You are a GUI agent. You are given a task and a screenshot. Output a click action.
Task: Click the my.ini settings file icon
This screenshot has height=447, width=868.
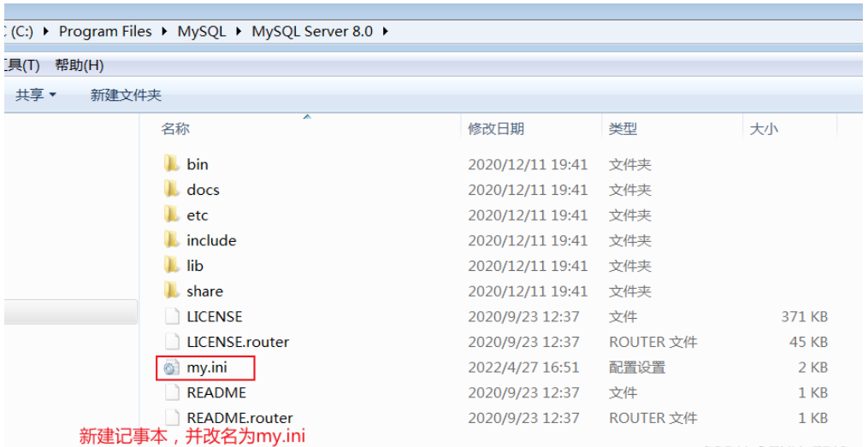(x=172, y=368)
